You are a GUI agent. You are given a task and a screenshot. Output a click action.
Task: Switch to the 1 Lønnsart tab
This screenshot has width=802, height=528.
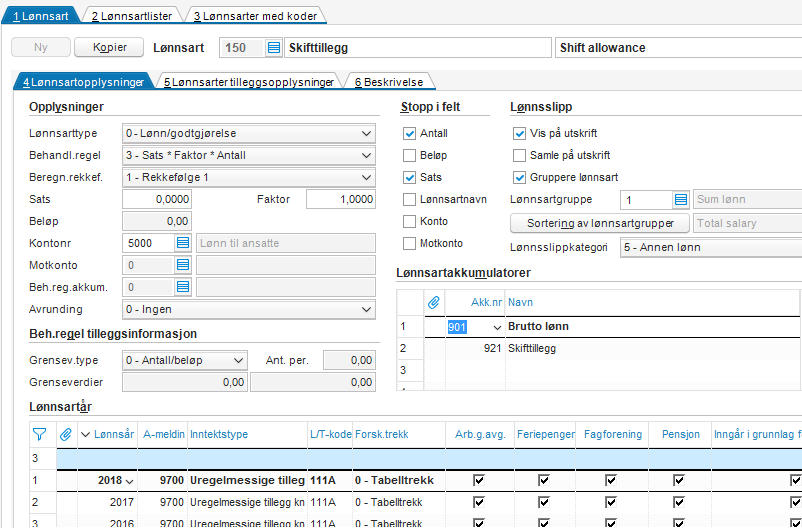(x=41, y=16)
